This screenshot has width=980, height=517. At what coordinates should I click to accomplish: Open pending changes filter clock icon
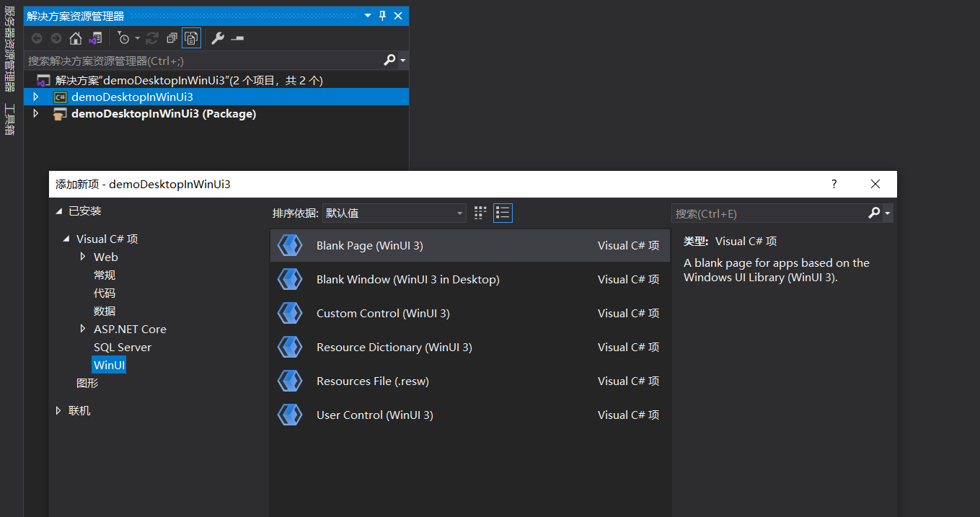124,38
